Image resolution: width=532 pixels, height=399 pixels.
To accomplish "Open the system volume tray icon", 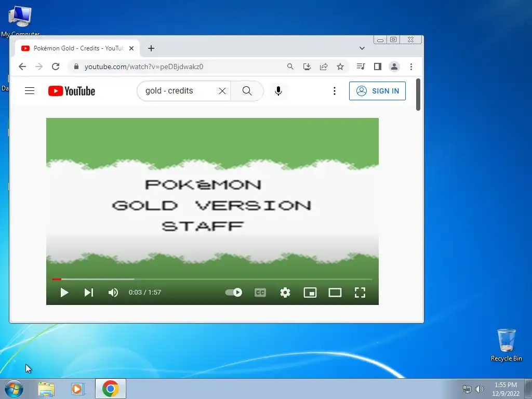I will [480, 389].
